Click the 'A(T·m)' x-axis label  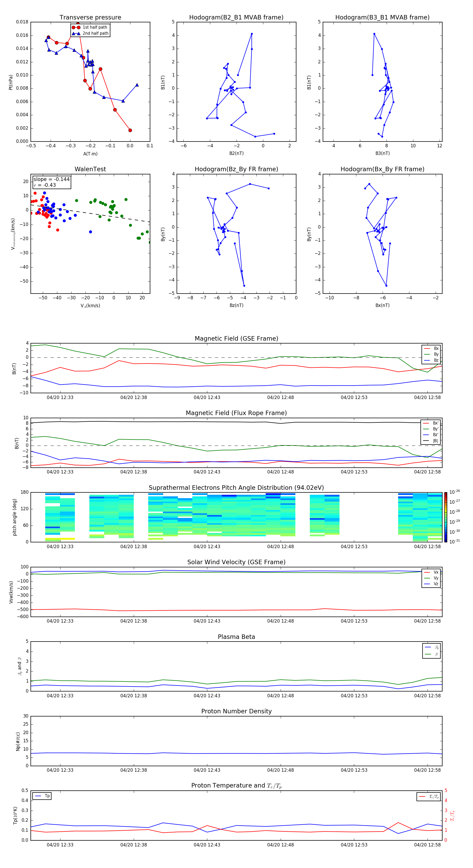click(x=90, y=154)
